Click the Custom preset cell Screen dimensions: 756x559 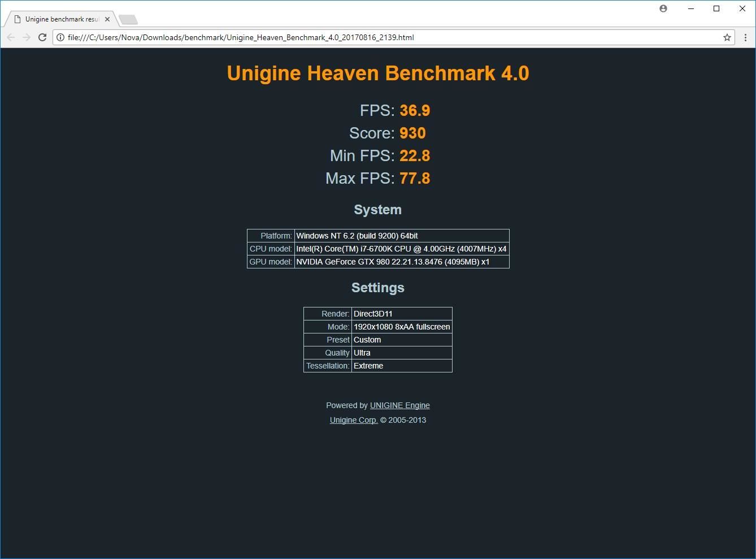(x=402, y=340)
